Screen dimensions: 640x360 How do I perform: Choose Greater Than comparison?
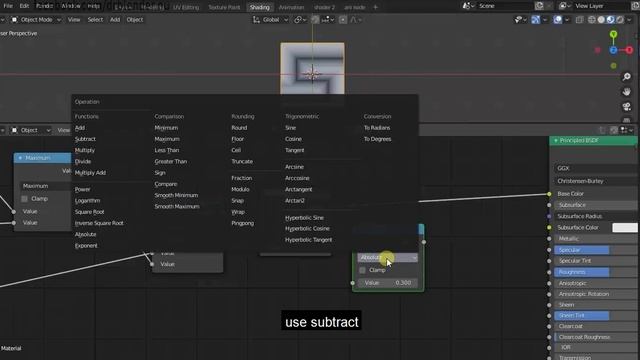tap(171, 162)
